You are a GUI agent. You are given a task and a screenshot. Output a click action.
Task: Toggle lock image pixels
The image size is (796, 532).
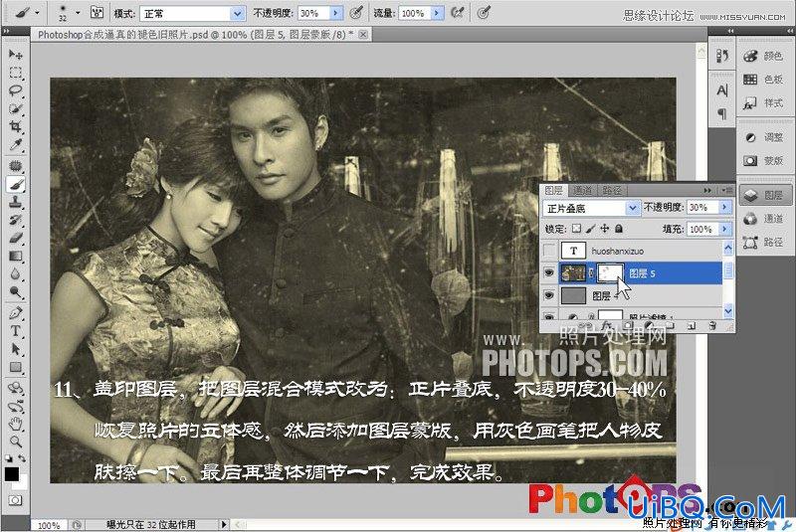590,229
